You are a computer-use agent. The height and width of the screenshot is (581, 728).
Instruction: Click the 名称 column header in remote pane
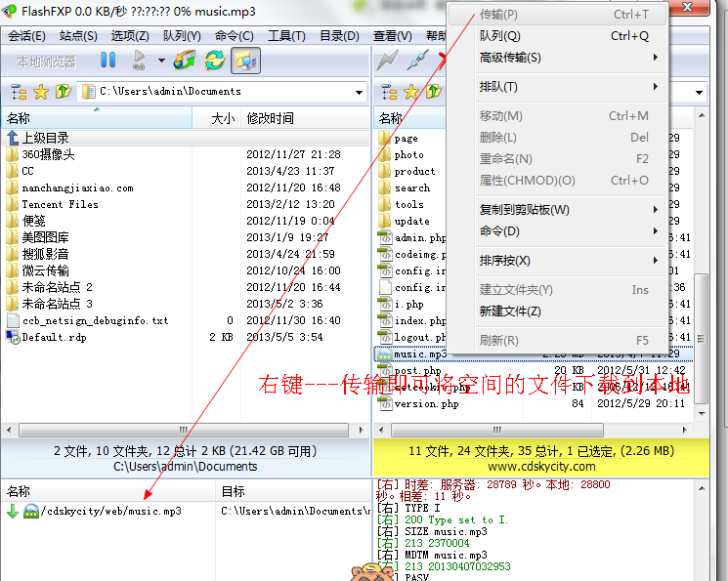point(410,118)
